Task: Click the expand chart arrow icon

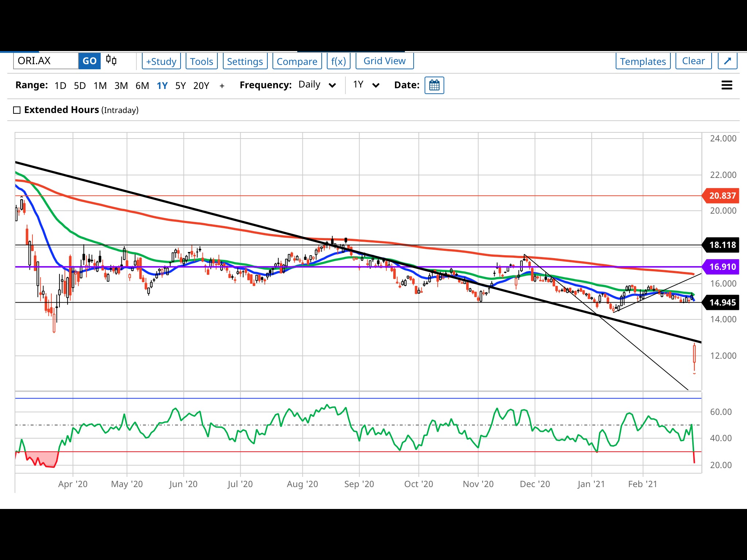Action: click(727, 61)
